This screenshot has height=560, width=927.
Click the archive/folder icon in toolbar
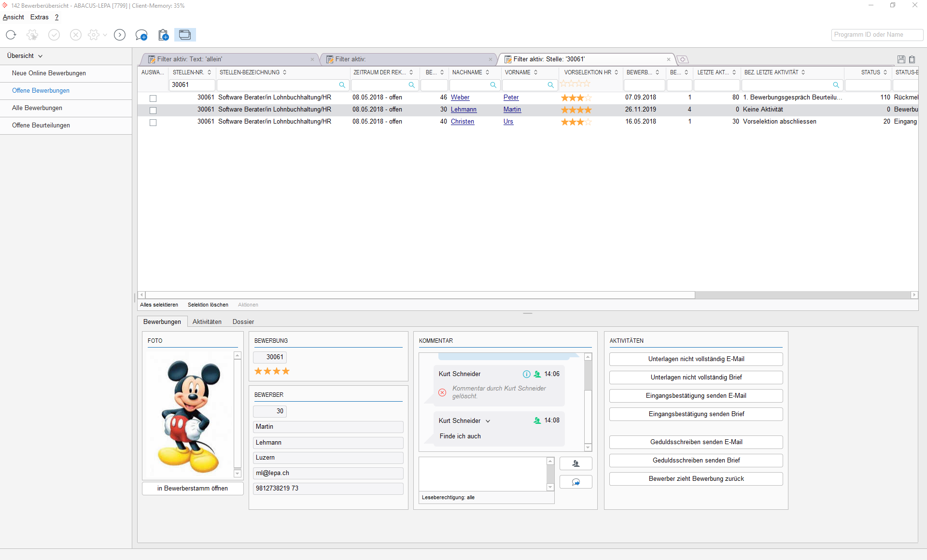click(x=185, y=34)
